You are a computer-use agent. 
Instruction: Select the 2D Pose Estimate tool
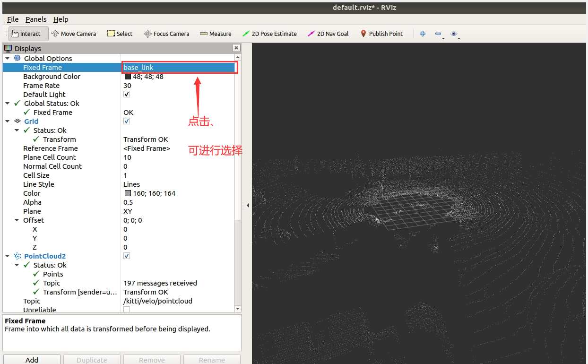[269, 34]
